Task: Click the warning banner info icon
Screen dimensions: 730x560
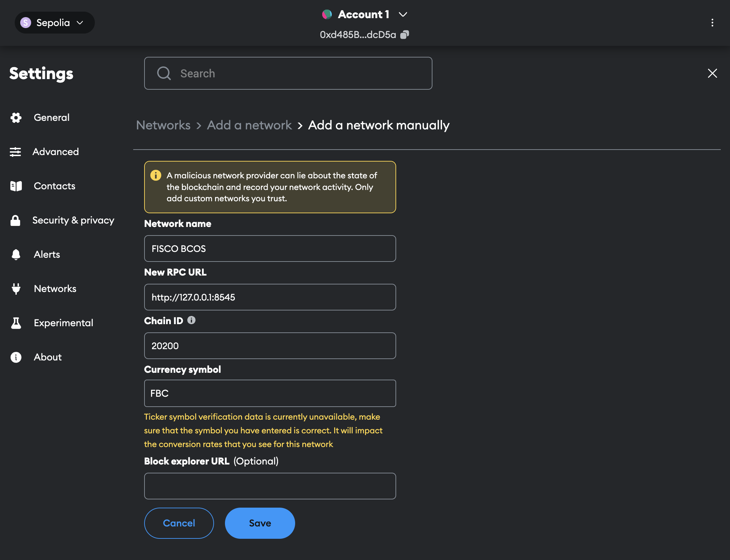Action: pyautogui.click(x=156, y=175)
